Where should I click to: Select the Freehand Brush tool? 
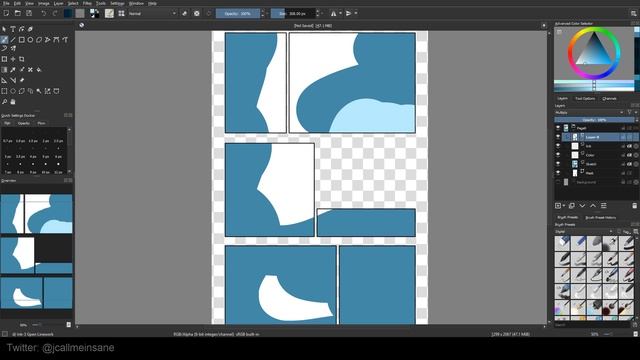coord(4,40)
